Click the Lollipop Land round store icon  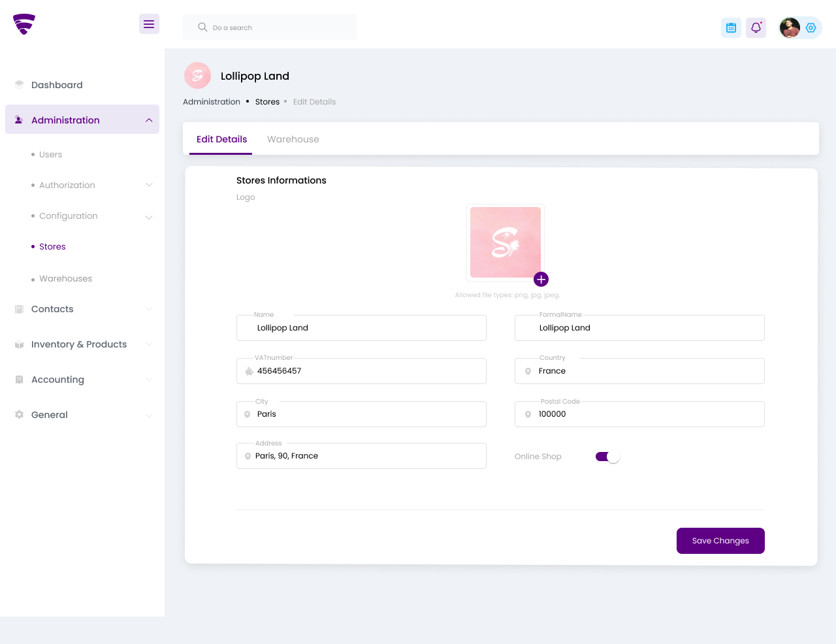pos(197,76)
